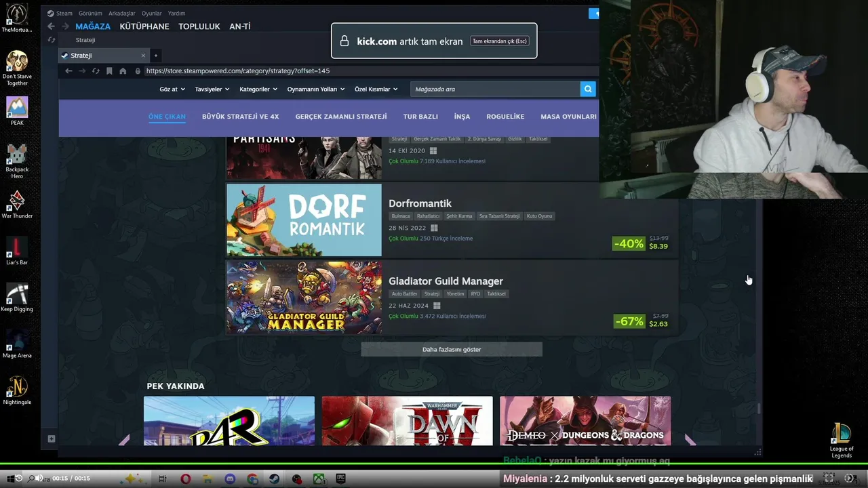The height and width of the screenshot is (488, 868).
Task: Open Opera from the taskbar
Action: point(185,479)
